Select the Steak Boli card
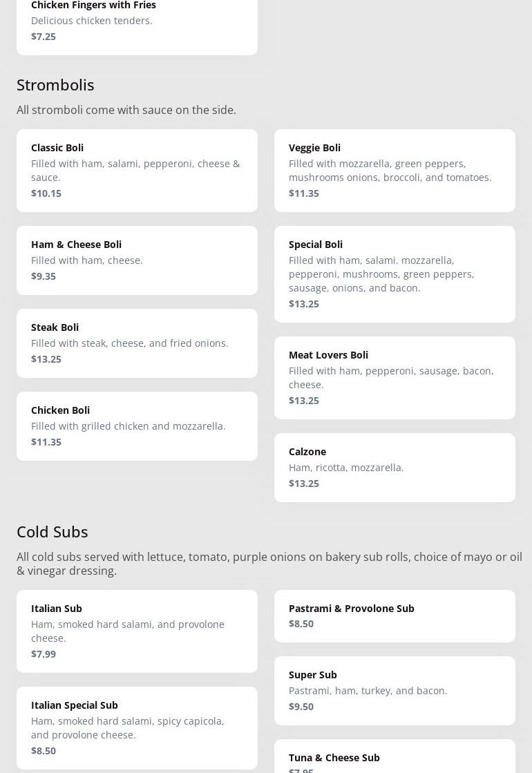 [x=137, y=343]
